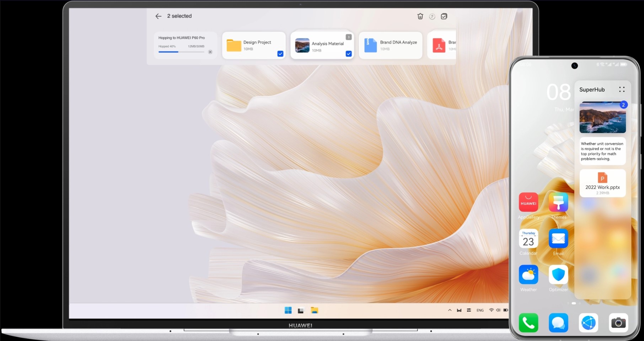Open the Phone dialer in the phone dock
Screen dimensions: 644x341
tap(528, 323)
